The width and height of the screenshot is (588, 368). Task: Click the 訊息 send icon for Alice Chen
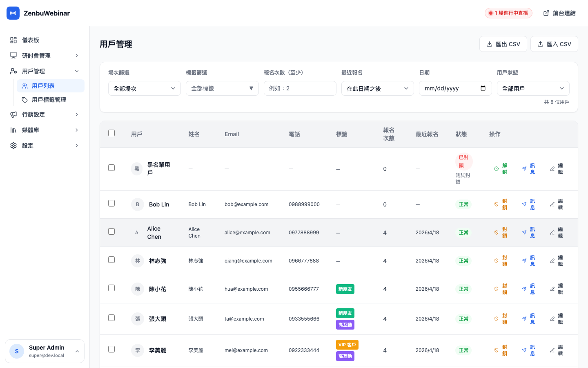coord(524,232)
